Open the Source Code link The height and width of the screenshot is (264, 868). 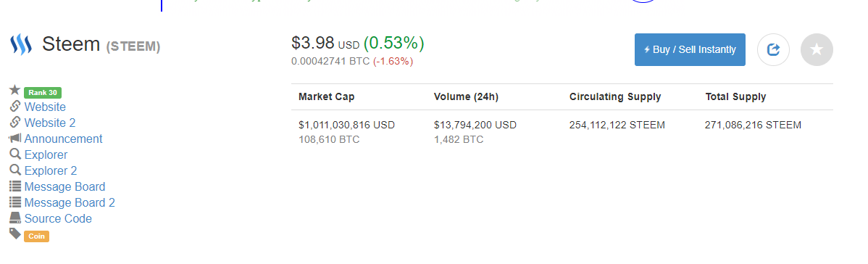click(x=58, y=219)
